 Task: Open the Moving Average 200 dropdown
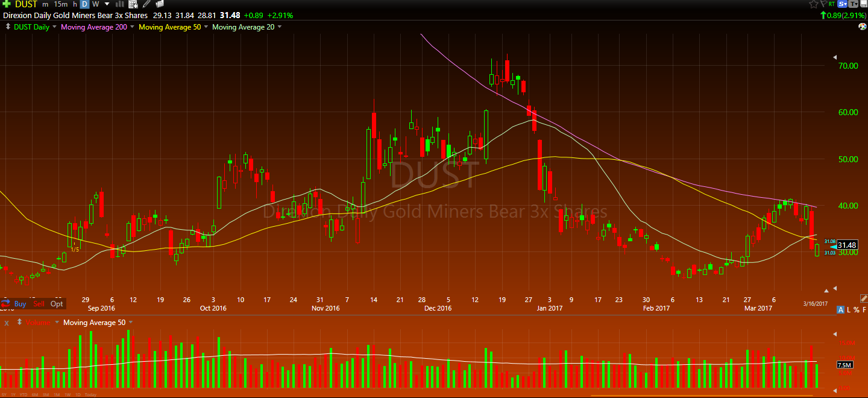coord(133,27)
